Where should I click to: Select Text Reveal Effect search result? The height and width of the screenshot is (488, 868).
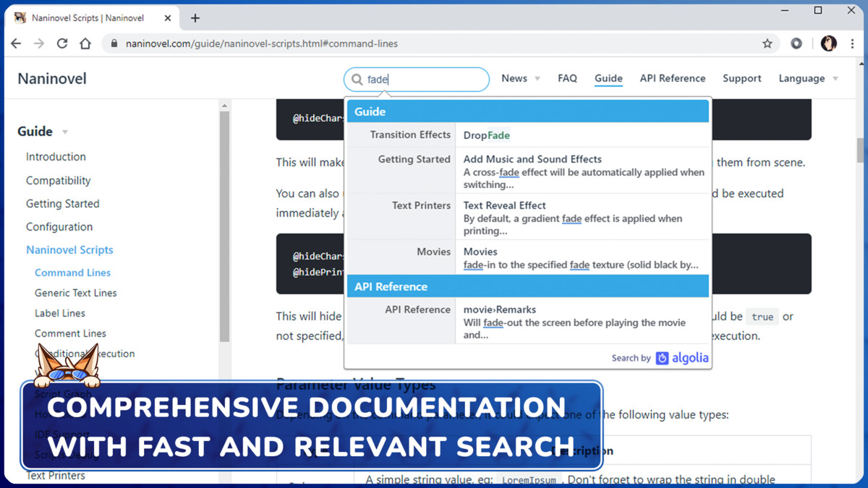[582, 218]
